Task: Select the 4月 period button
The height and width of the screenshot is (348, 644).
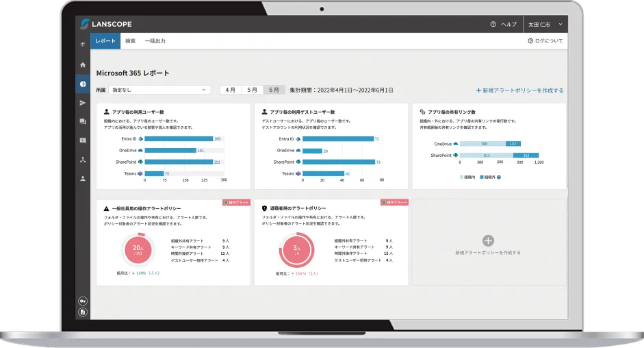Action: (231, 90)
